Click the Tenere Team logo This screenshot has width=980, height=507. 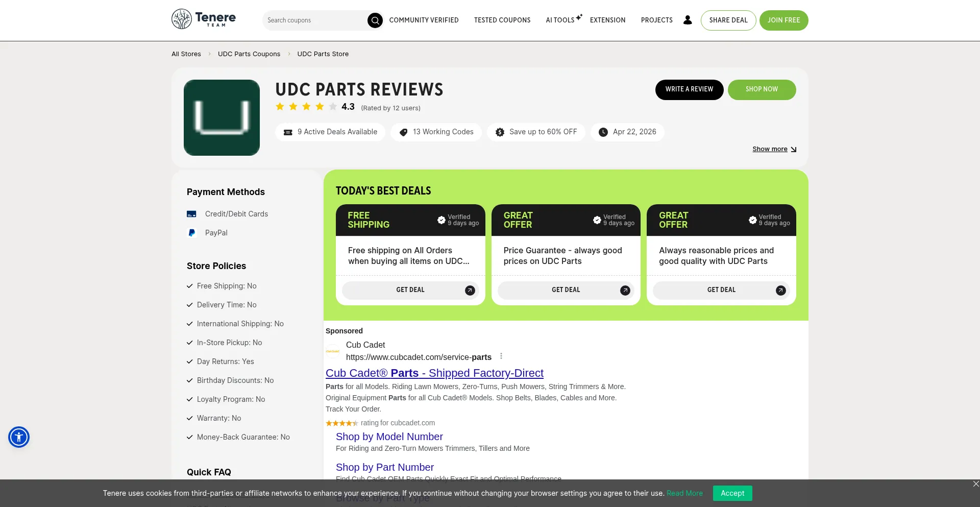(204, 19)
